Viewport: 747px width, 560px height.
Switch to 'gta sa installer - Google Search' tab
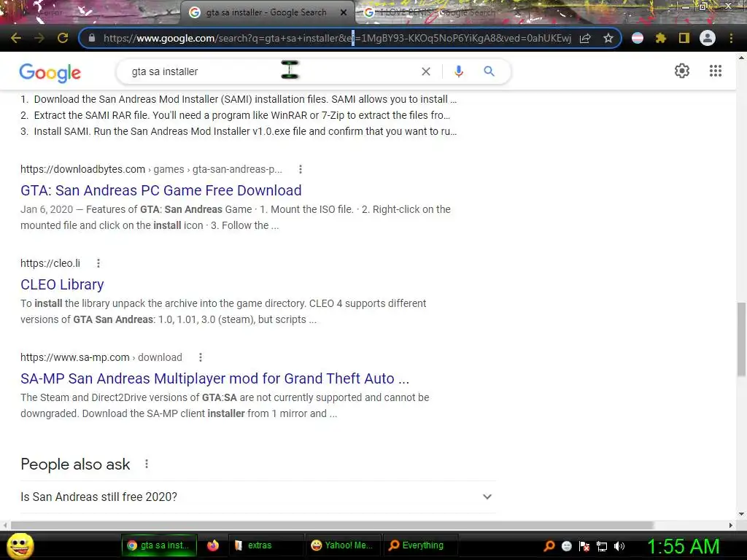pos(267,13)
